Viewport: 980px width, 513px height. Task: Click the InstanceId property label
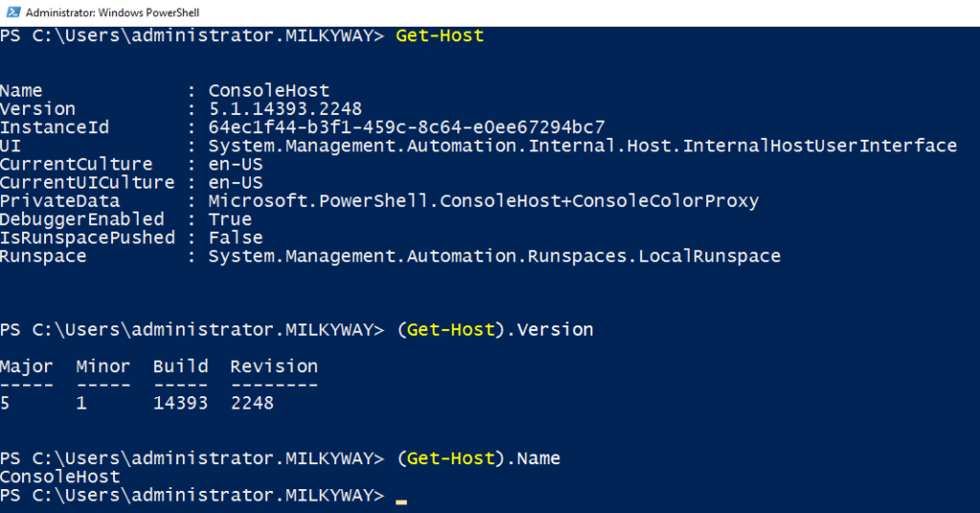pos(55,127)
